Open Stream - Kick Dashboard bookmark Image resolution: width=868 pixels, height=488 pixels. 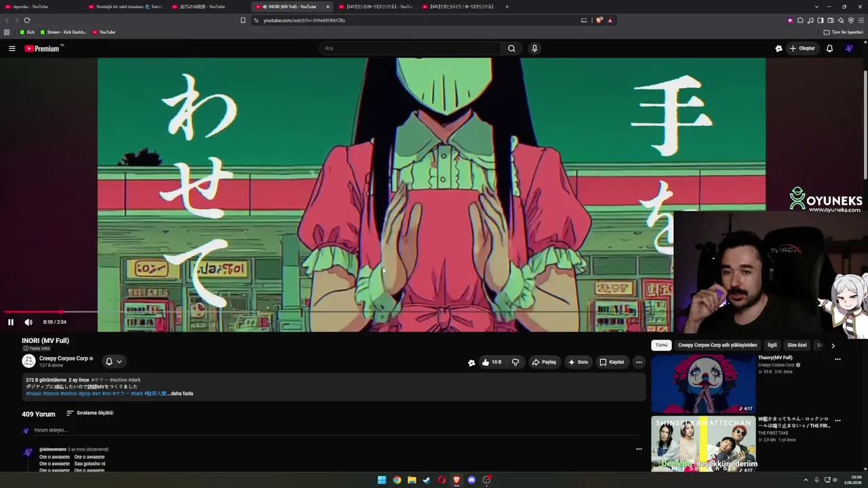click(x=63, y=32)
